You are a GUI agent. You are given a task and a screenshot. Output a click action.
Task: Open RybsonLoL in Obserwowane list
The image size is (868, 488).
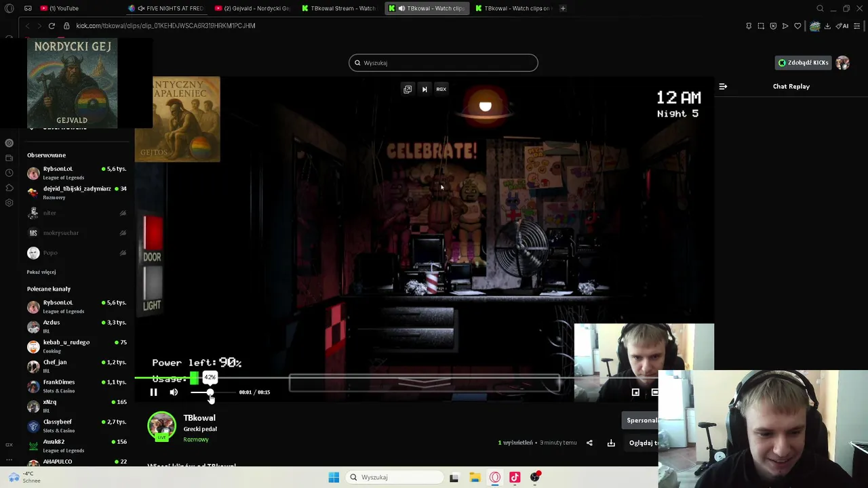click(77, 173)
